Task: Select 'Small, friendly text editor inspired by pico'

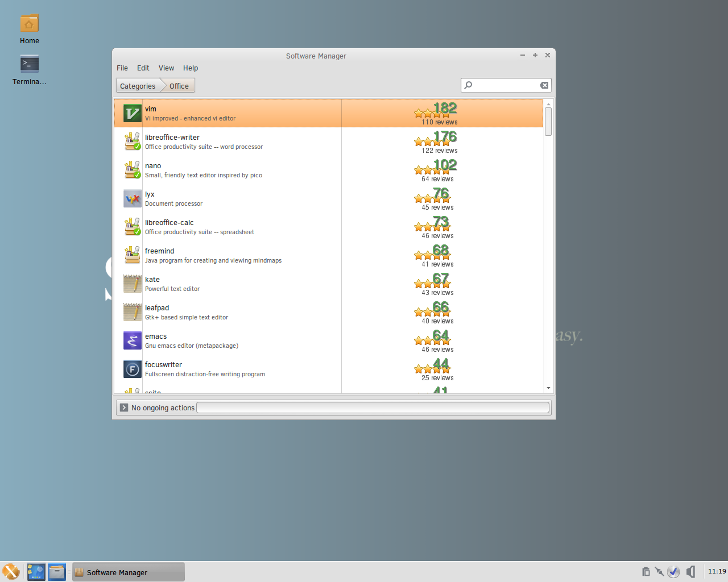Action: (x=204, y=175)
